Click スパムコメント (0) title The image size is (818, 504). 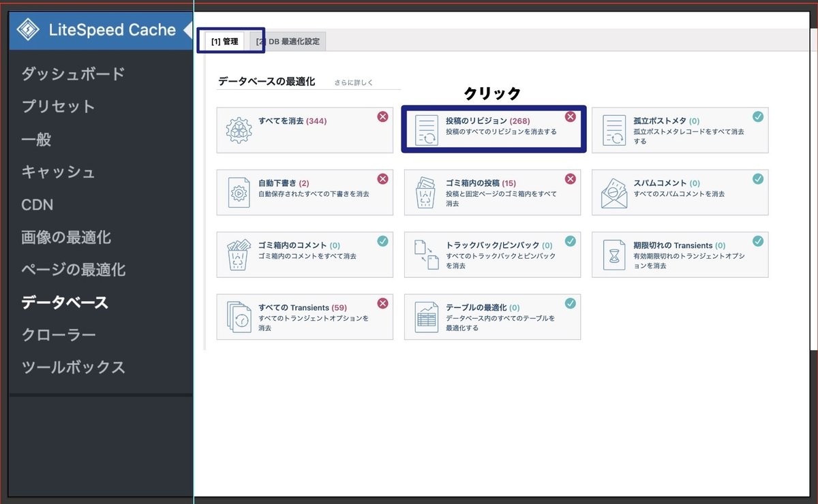click(667, 183)
